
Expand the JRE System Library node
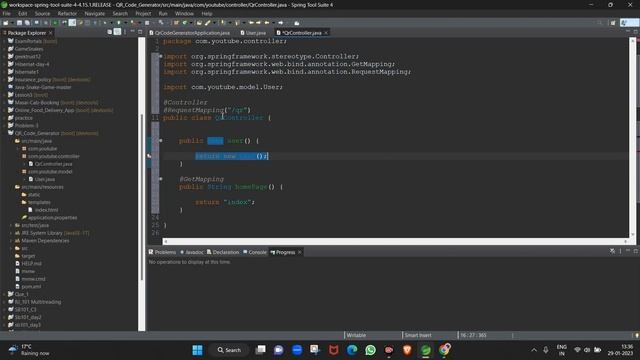coord(11,233)
